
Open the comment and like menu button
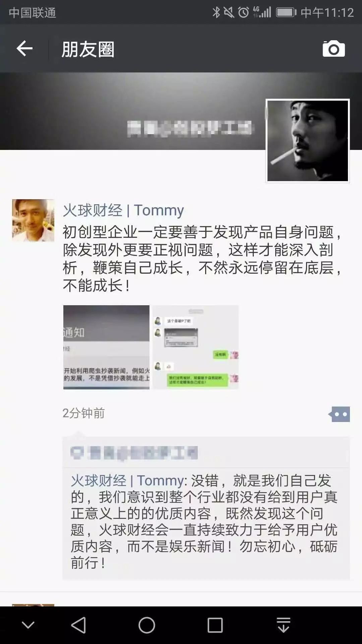click(x=339, y=414)
